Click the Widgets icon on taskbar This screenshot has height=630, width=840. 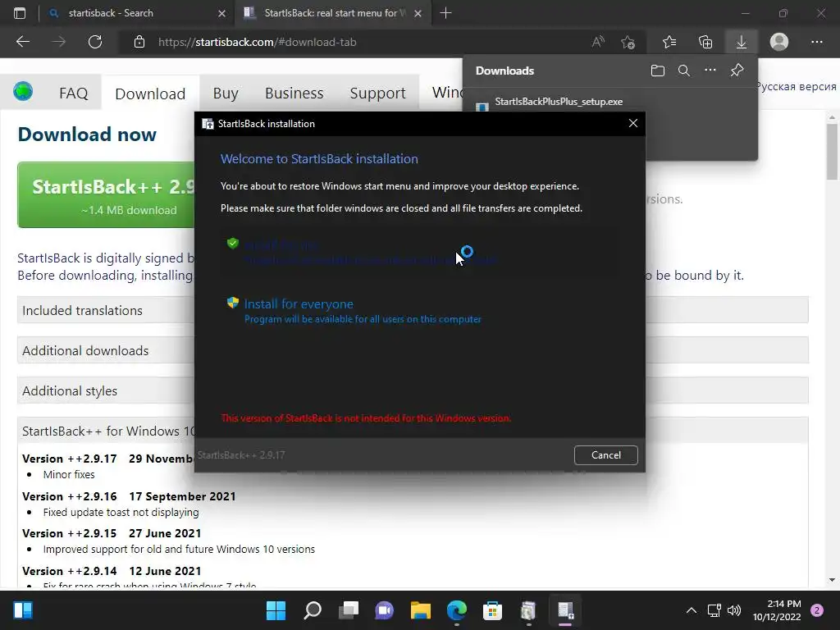click(x=23, y=610)
